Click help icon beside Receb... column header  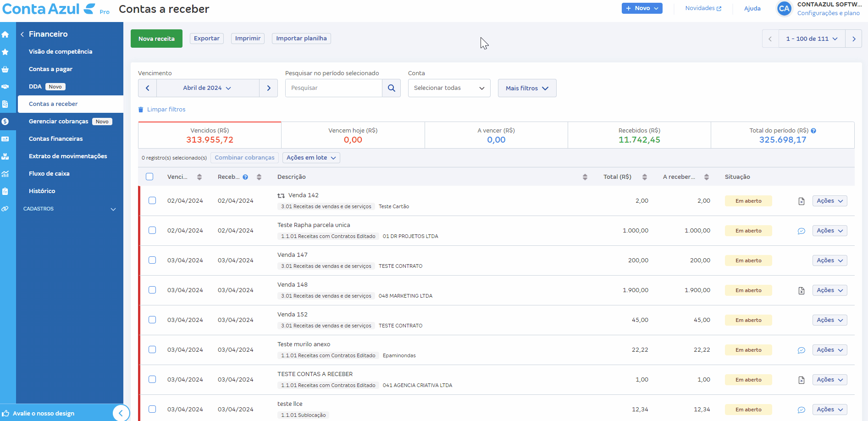[245, 177]
